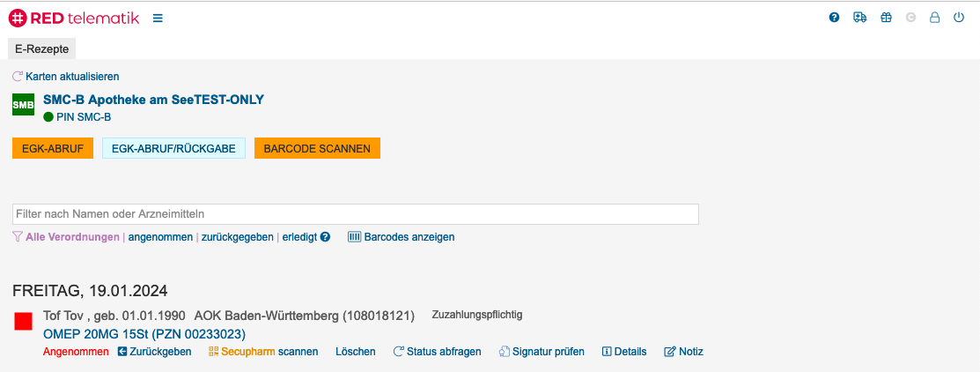The width and height of the screenshot is (980, 372).
Task: Click the green SMB card icon
Action: pyautogui.click(x=24, y=107)
